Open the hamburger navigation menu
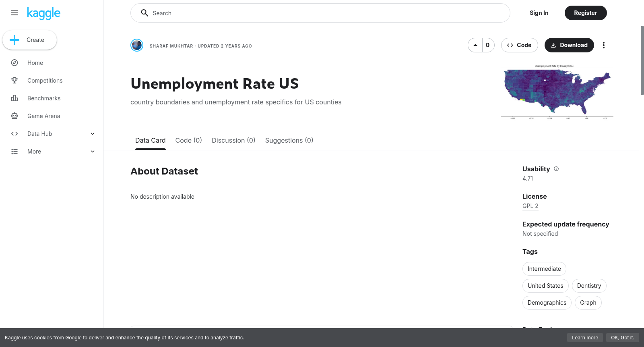Viewport: 644px width, 347px height. (x=14, y=13)
